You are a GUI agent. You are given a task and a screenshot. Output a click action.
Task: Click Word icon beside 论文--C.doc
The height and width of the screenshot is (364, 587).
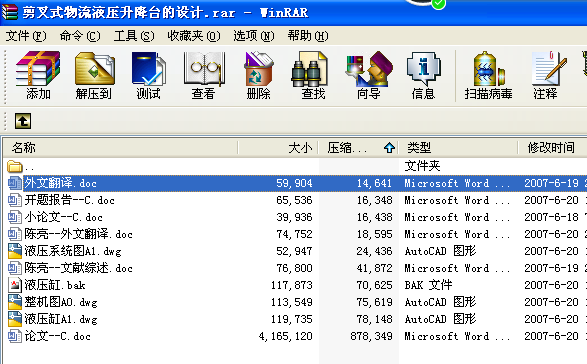[14, 336]
